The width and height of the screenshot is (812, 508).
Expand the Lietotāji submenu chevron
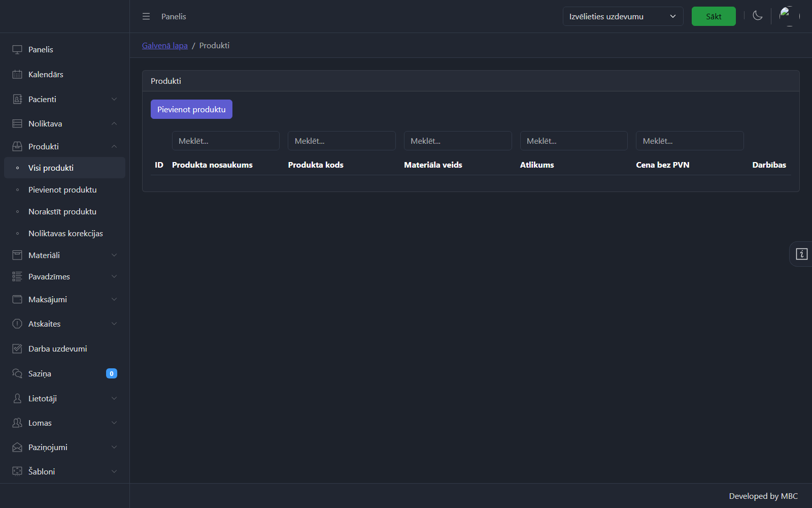[114, 398]
